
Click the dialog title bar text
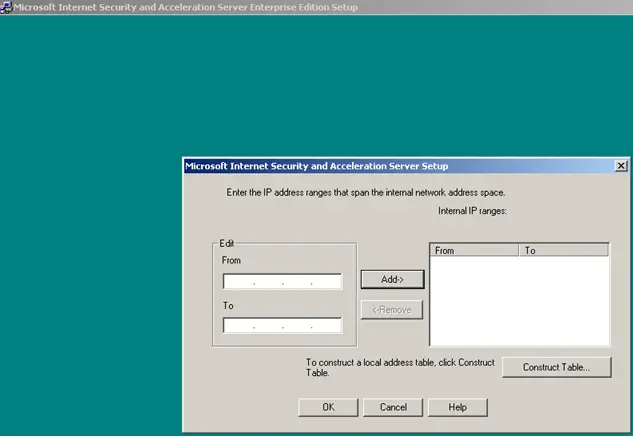316,166
